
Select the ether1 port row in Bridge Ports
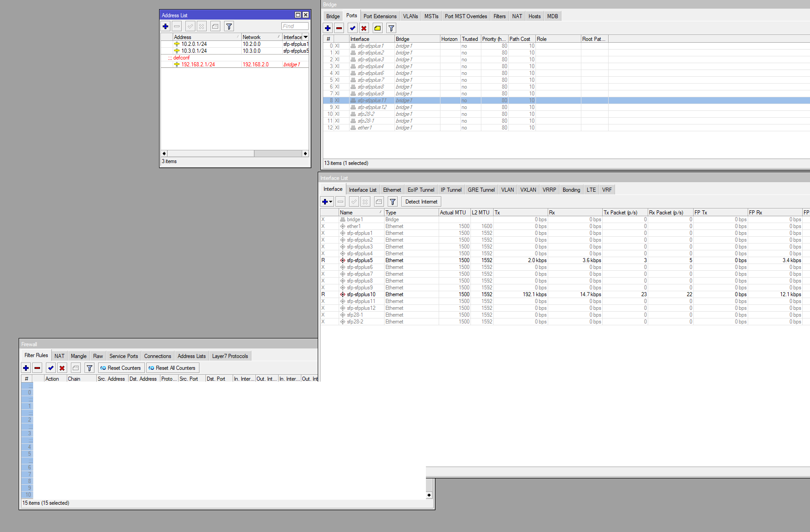566,128
